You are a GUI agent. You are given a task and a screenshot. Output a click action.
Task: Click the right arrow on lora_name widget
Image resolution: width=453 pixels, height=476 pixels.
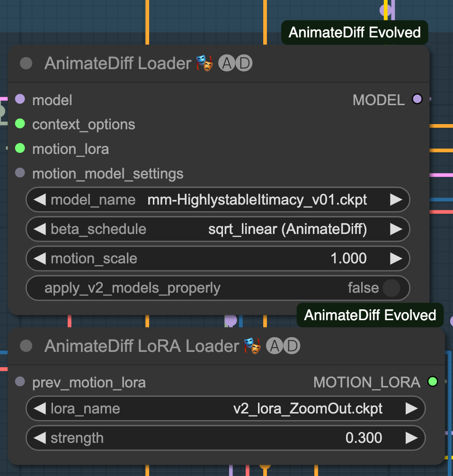[412, 408]
